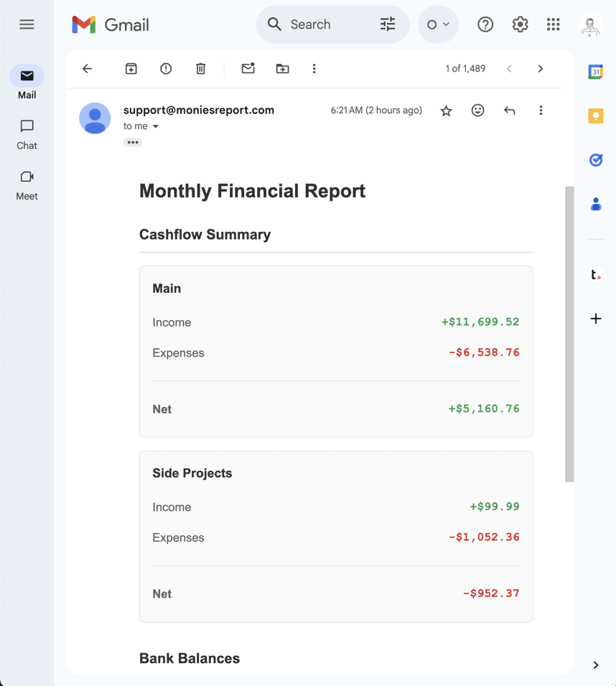Click the Gmail logo
The image size is (616, 686).
point(111,25)
